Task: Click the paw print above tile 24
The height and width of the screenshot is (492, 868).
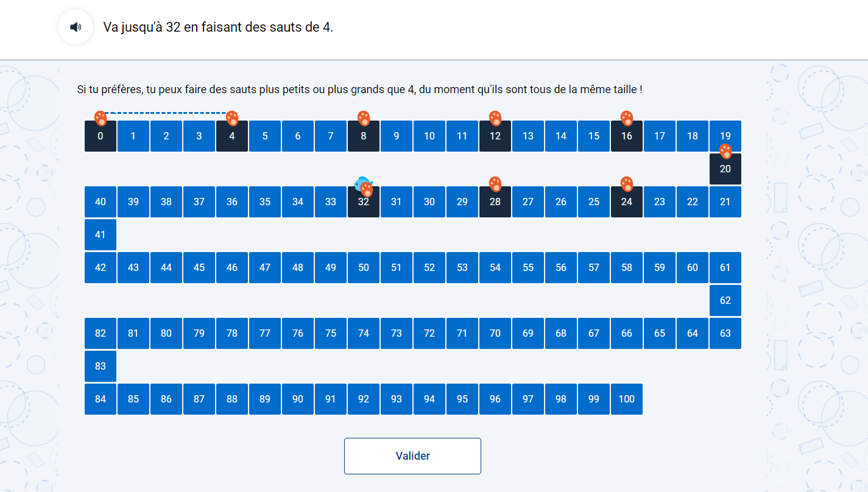Action: pos(627,183)
